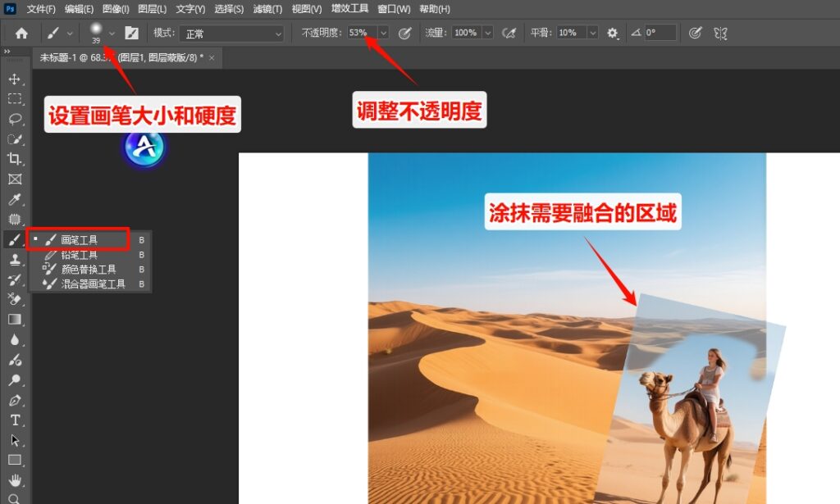The width and height of the screenshot is (840, 504).
Task: Select the Crop tool
Action: coord(14,159)
